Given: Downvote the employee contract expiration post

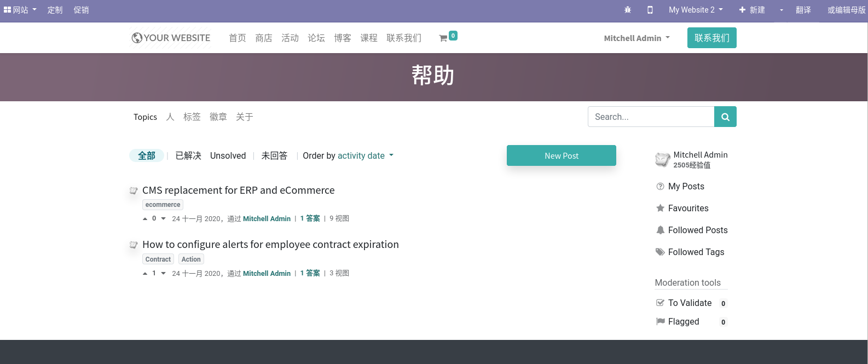Looking at the screenshot, I should [163, 274].
